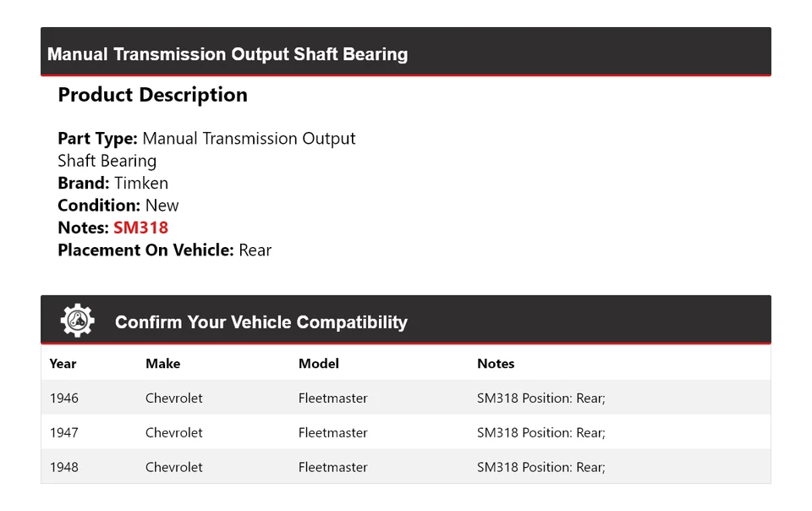This screenshot has height=511, width=812.
Task: Click the Make column header
Action: pos(162,364)
